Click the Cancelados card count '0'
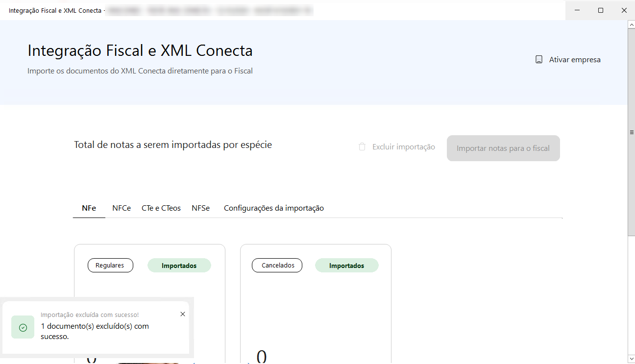This screenshot has height=364, width=635. coord(262,356)
